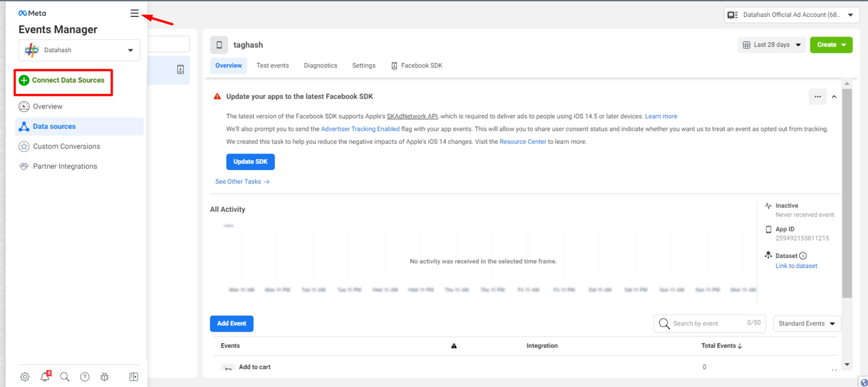Click the Meta logo
Screen dimensions: 868x387
[32, 13]
